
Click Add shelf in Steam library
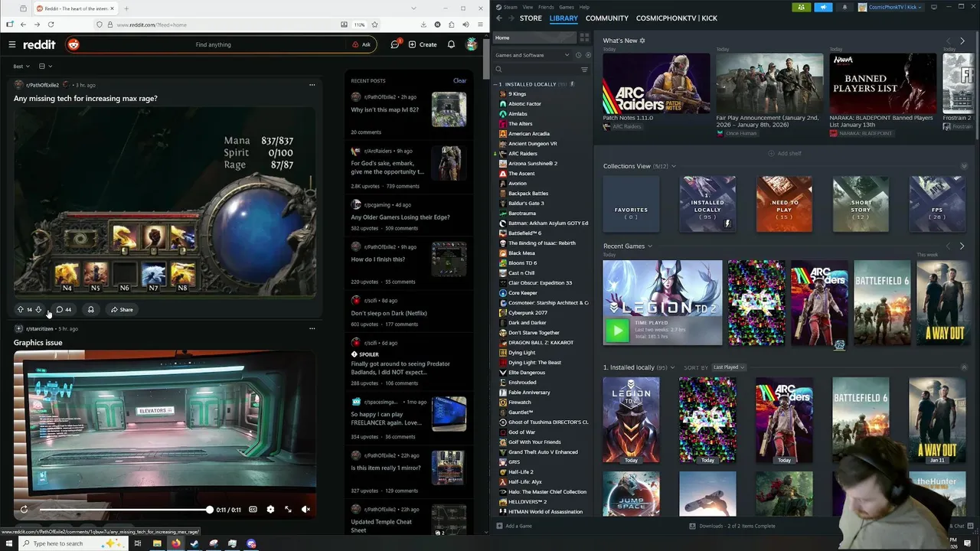[x=785, y=153]
